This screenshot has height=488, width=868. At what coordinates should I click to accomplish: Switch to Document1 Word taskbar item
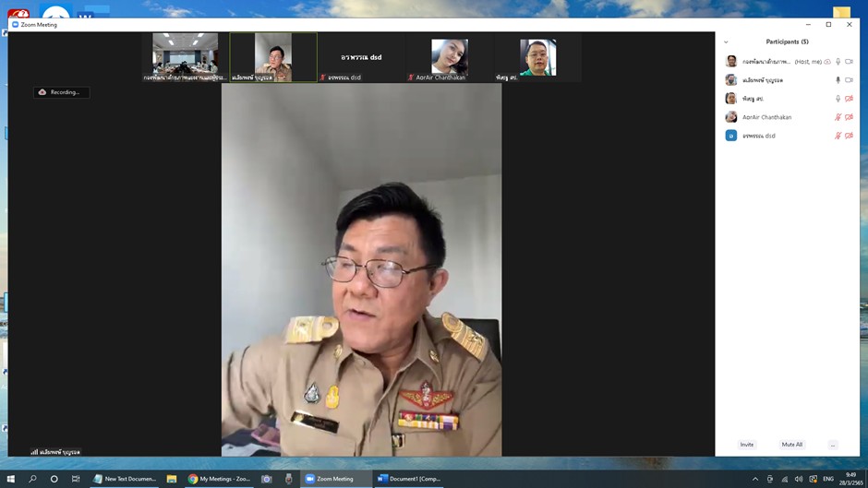click(x=409, y=479)
